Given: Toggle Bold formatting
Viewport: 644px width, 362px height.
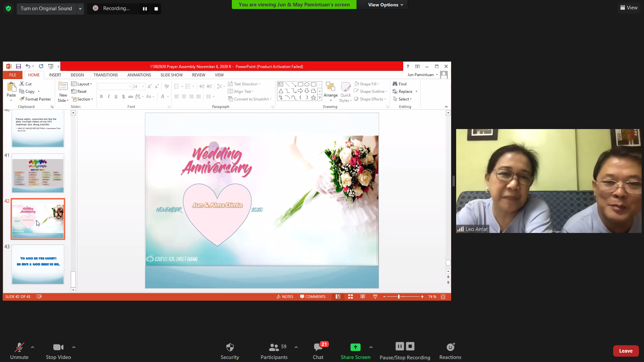Looking at the screenshot, I should click(101, 97).
